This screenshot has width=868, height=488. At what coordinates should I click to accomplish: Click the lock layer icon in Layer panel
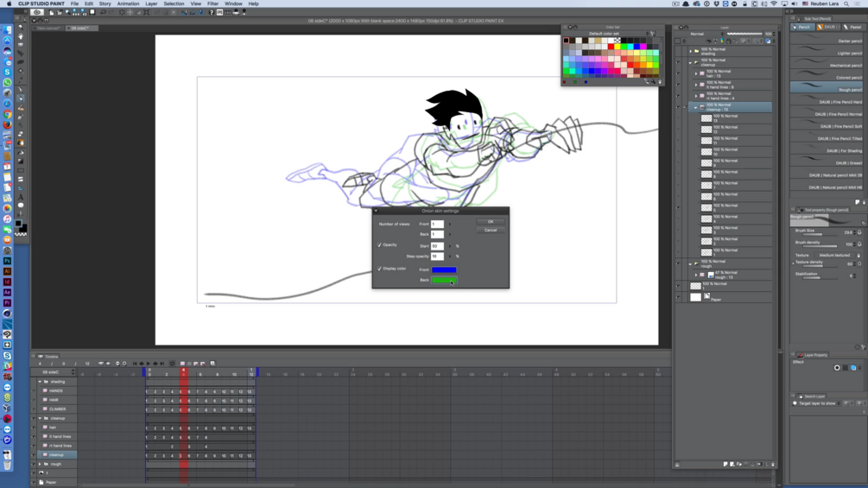tap(728, 41)
